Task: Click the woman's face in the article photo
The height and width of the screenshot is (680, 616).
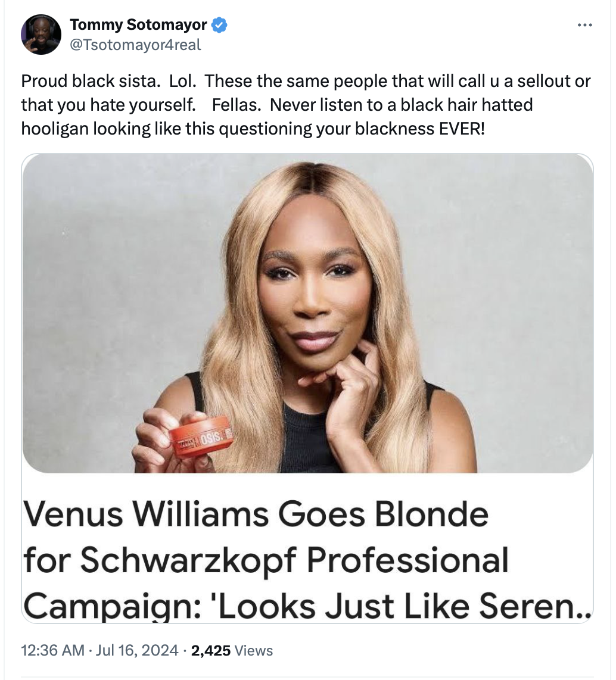Action: point(315,286)
